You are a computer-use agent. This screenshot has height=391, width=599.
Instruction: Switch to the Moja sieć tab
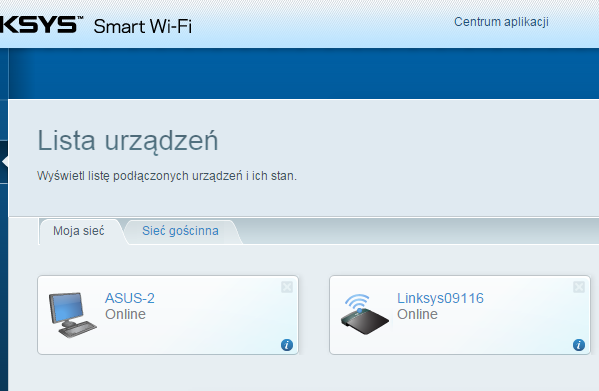[x=79, y=231]
